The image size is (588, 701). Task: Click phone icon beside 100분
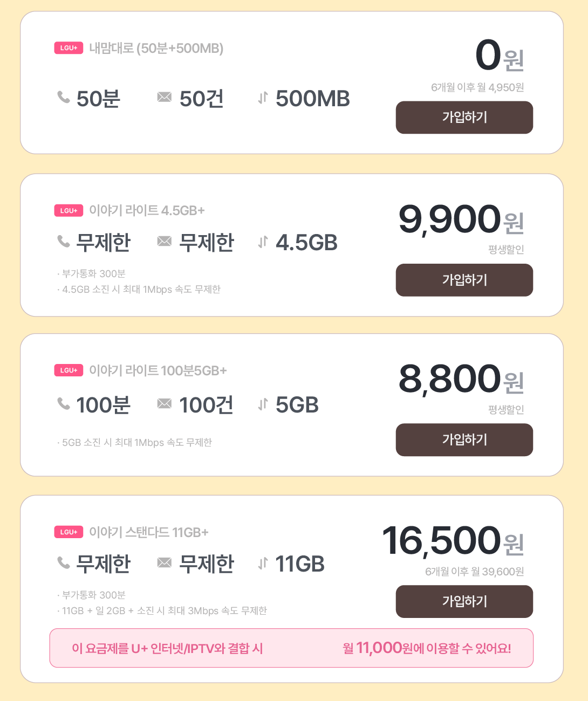point(64,404)
